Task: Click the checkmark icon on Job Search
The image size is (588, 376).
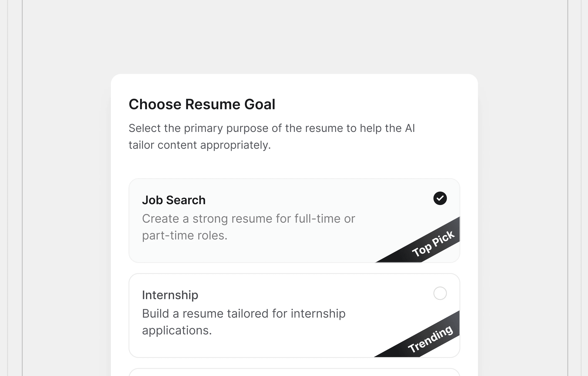Action: click(440, 198)
